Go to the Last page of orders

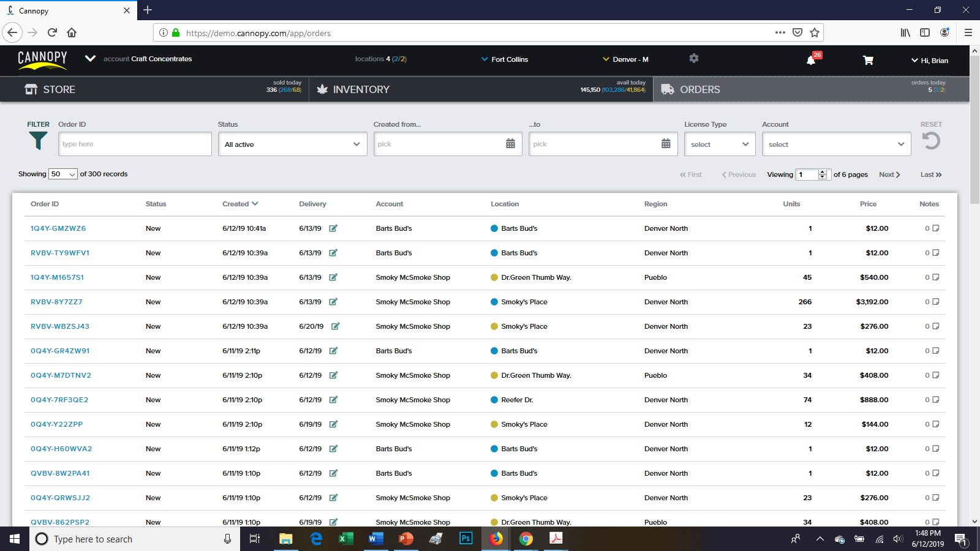click(930, 174)
